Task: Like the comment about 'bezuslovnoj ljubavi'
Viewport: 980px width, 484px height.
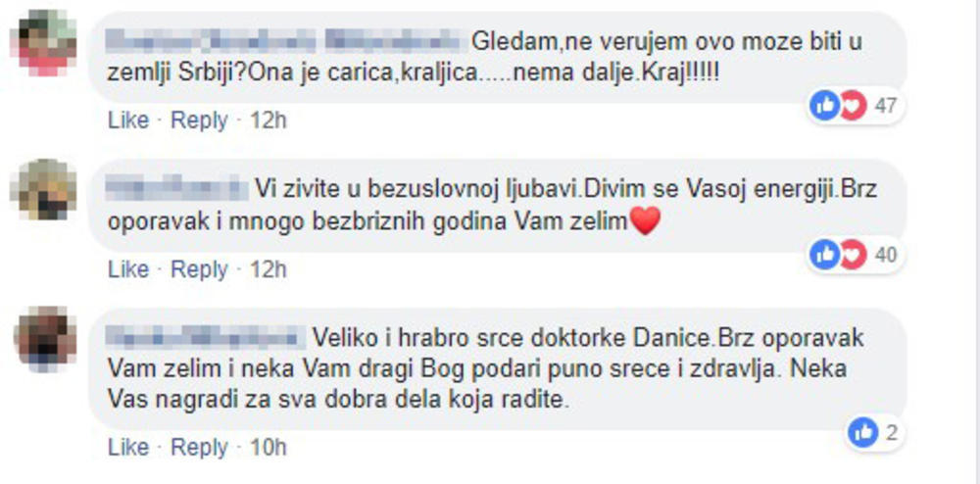Action: click(x=128, y=269)
